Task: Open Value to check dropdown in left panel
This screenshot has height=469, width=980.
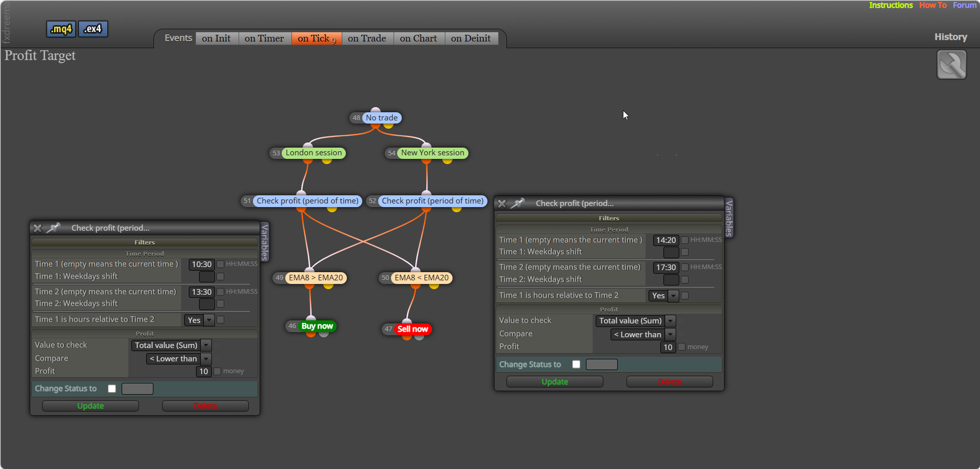Action: [x=171, y=345]
